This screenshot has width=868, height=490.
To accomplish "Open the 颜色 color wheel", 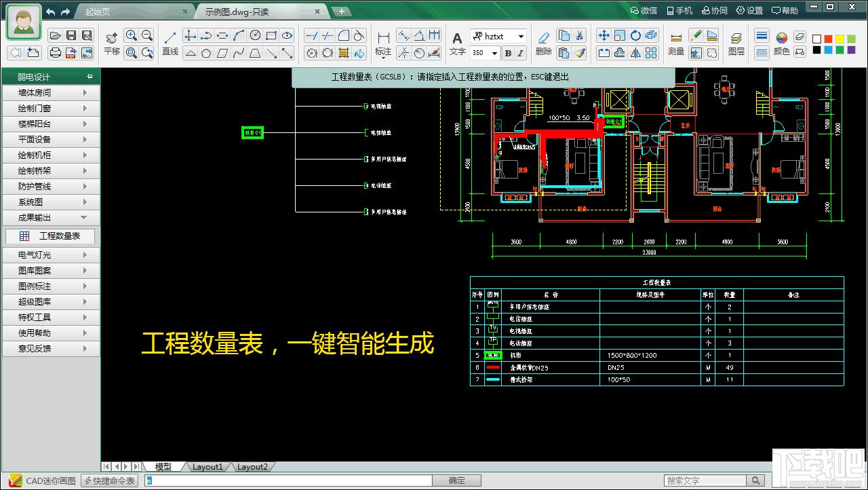I will [782, 43].
